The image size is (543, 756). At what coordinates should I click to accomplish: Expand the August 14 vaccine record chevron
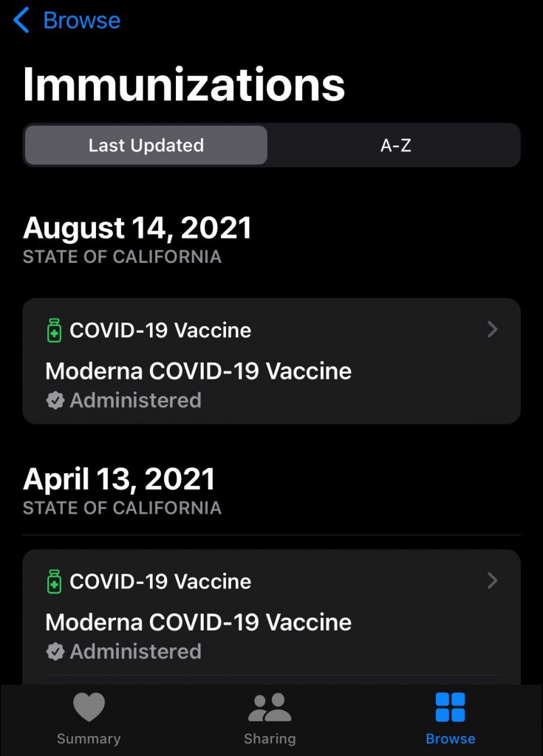[493, 330]
